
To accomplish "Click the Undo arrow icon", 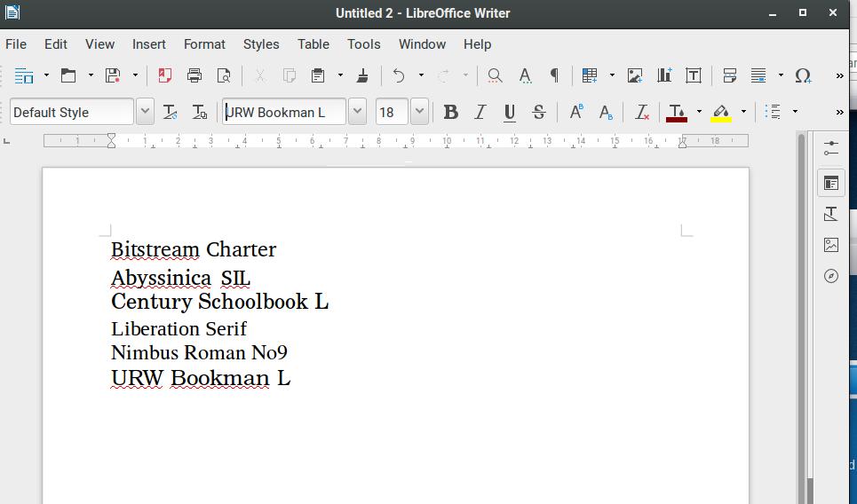I will (399, 75).
